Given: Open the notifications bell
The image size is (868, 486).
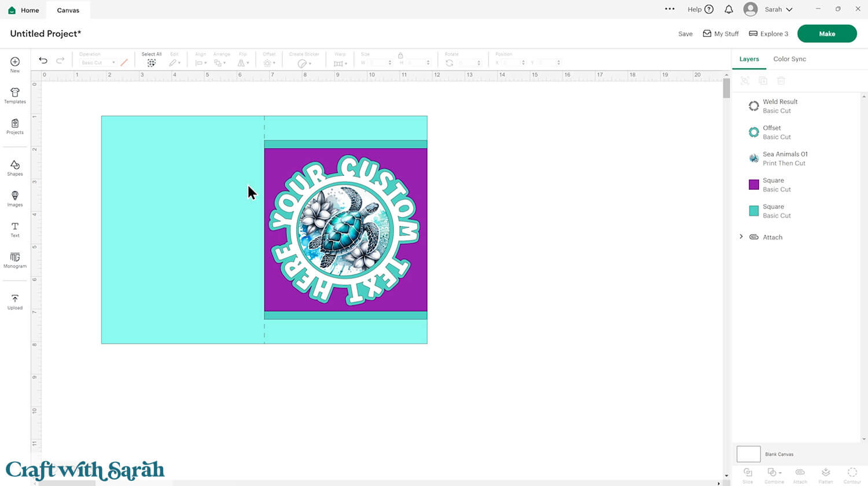Looking at the screenshot, I should (x=729, y=9).
